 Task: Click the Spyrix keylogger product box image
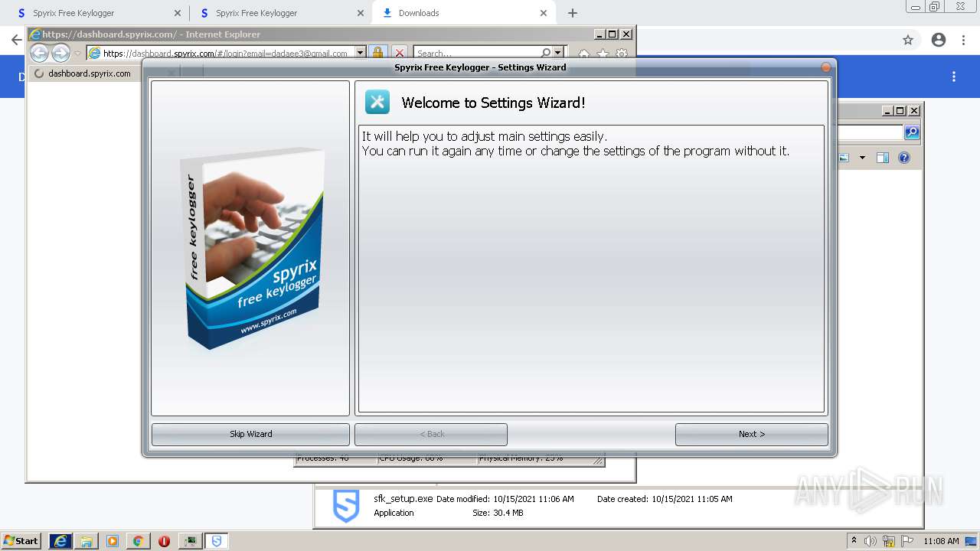pyautogui.click(x=251, y=249)
